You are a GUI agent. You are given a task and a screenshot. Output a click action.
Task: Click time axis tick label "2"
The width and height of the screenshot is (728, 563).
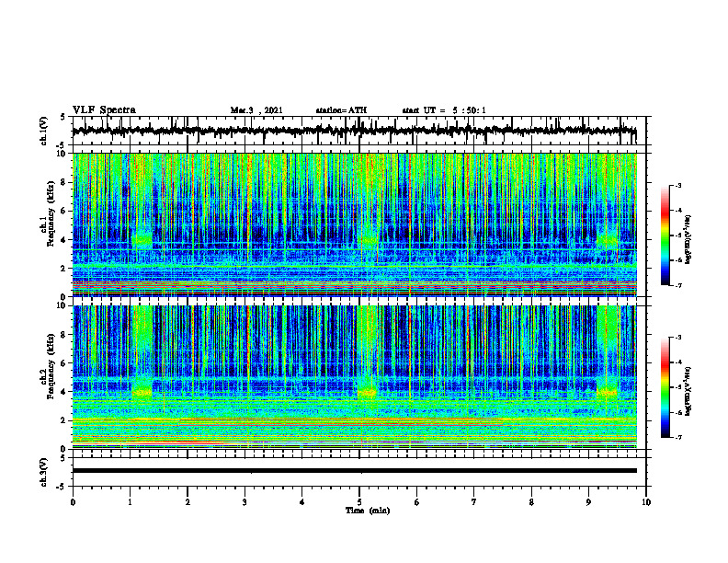(x=188, y=502)
